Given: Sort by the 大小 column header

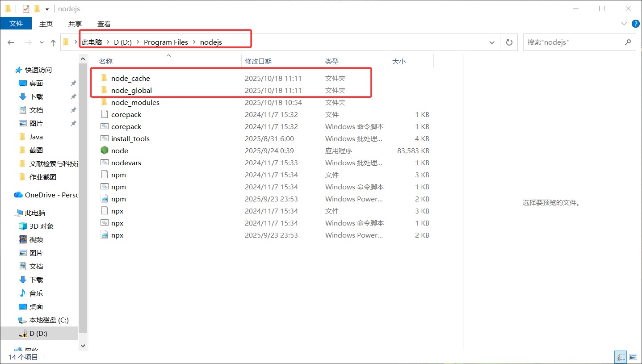Looking at the screenshot, I should click(x=399, y=61).
